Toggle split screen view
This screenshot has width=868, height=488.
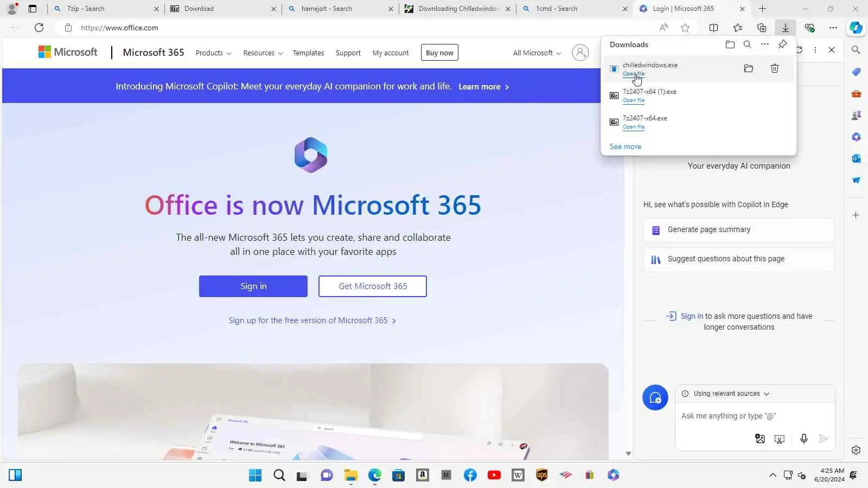tap(713, 28)
